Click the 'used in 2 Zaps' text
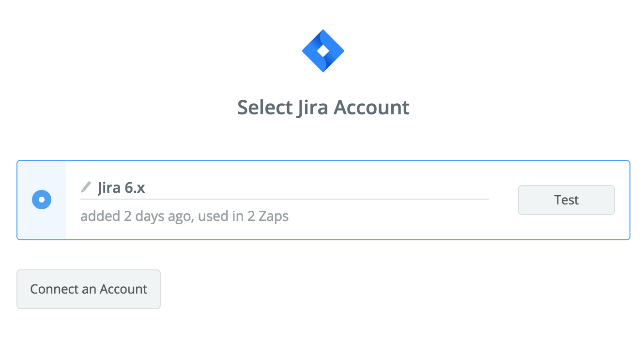Viewport: 644px width, 343px height. click(x=244, y=216)
